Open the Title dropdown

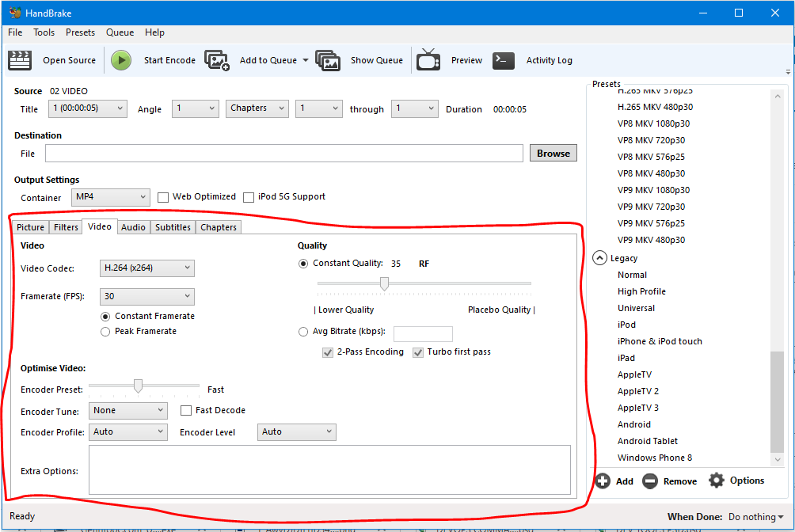point(87,108)
